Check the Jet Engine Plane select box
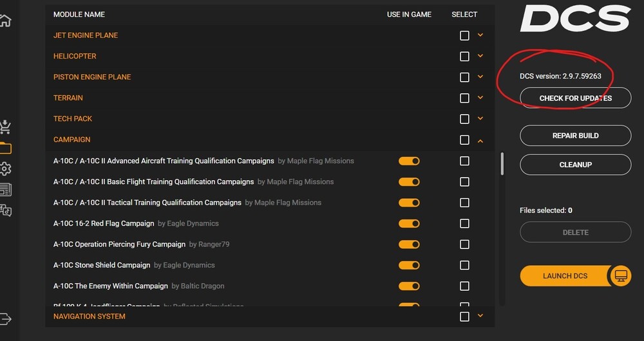The width and height of the screenshot is (644, 341). click(464, 35)
